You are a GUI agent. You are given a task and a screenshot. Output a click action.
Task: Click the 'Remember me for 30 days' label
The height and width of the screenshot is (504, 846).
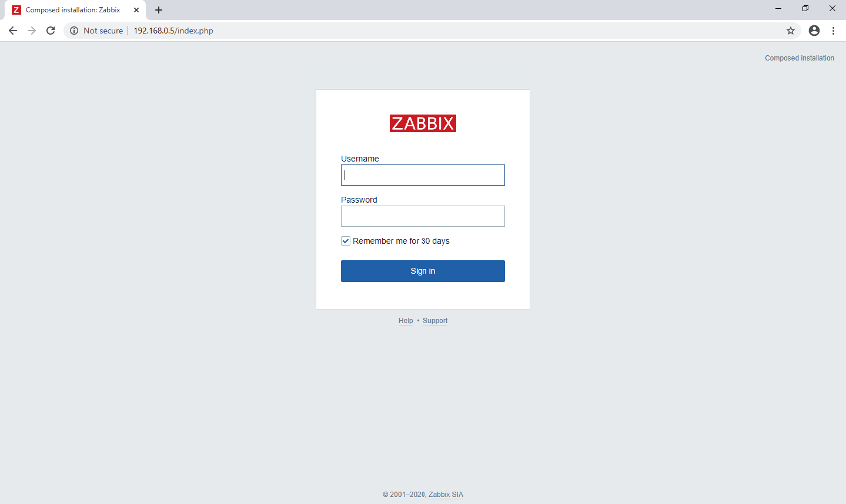point(401,241)
